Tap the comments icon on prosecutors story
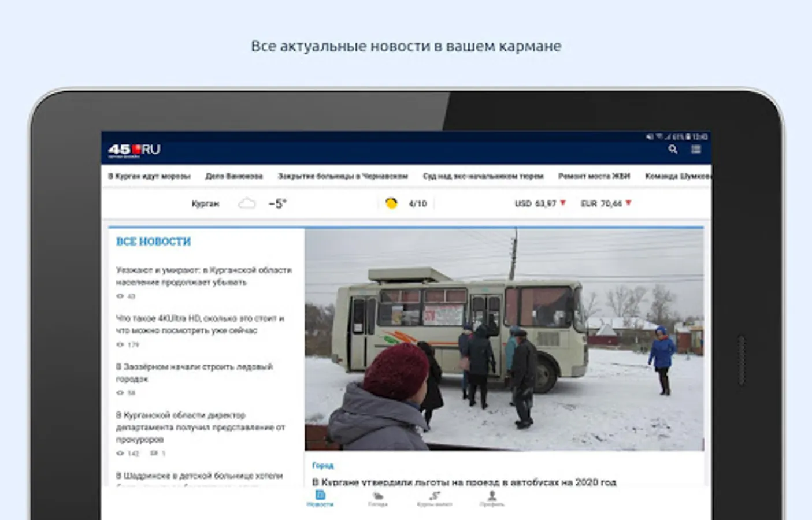The width and height of the screenshot is (812, 520). [x=154, y=454]
